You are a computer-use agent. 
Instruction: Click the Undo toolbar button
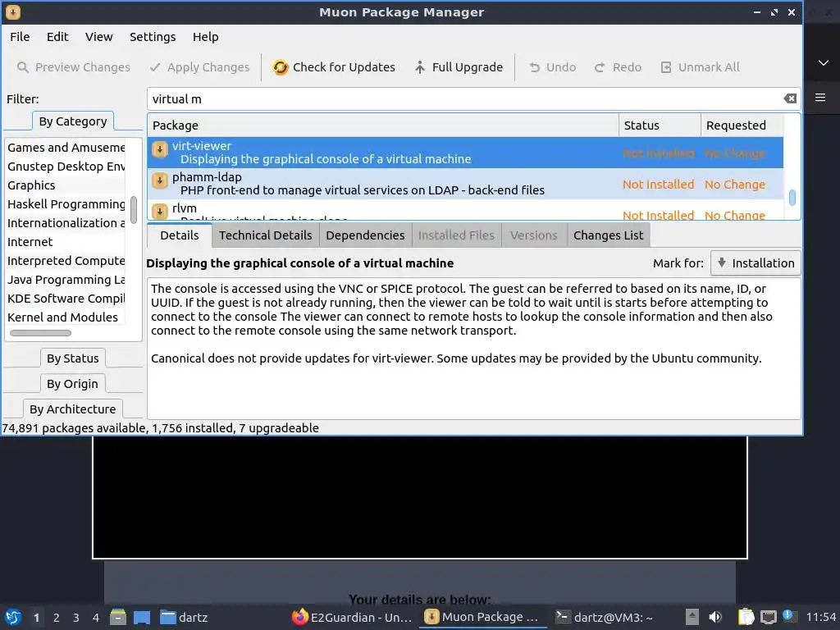[x=552, y=67]
